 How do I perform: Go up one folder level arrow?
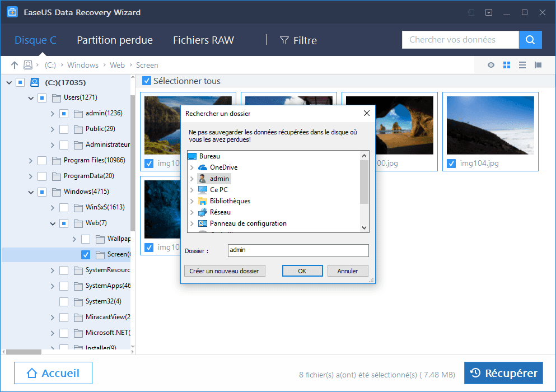click(x=14, y=65)
